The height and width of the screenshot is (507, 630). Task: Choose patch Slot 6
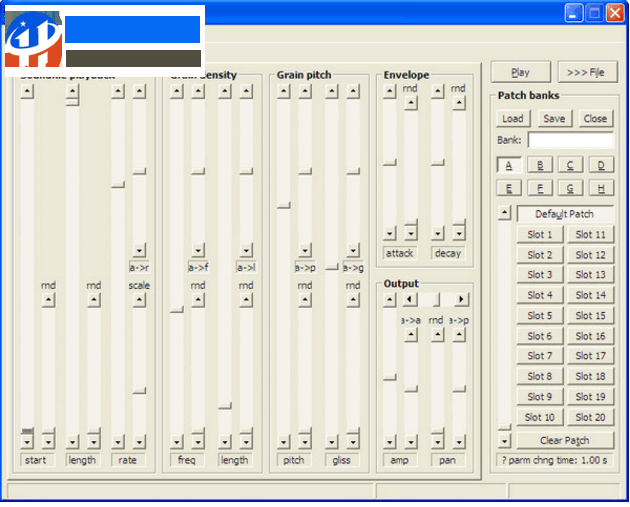coord(540,336)
